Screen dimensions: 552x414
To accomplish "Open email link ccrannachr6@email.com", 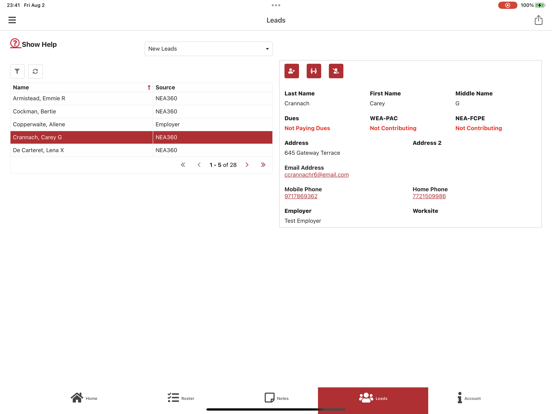I will tap(316, 175).
